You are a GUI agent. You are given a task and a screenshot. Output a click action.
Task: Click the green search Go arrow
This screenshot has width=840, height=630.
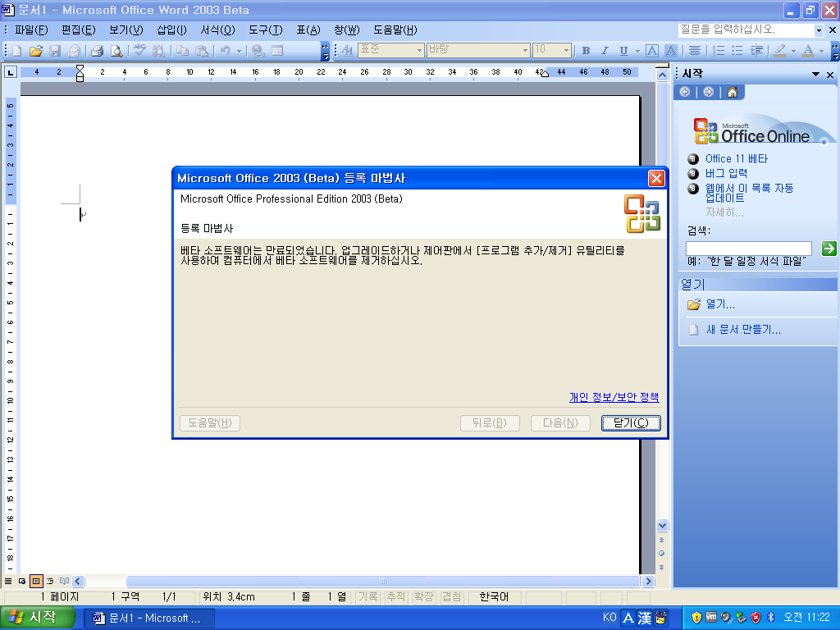[x=829, y=248]
